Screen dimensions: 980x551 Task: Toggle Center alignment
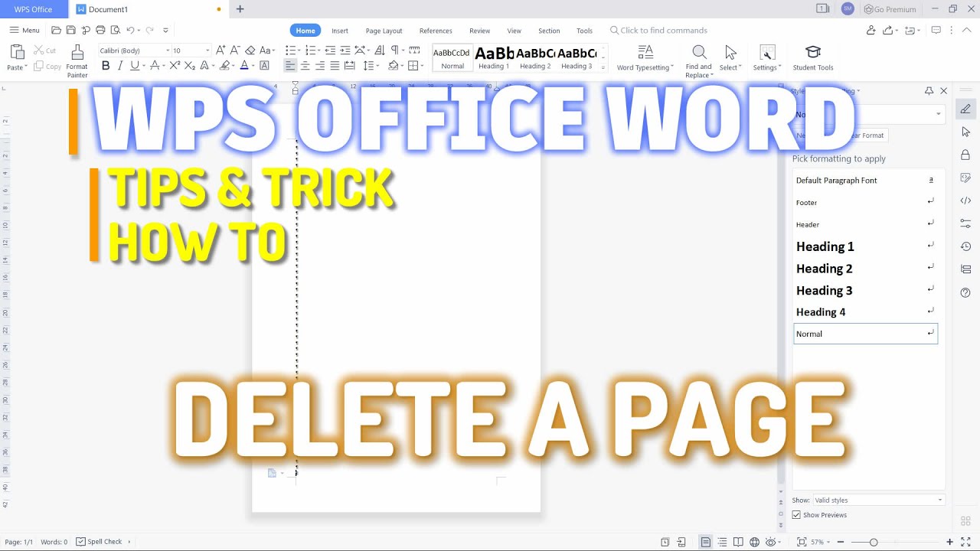305,66
